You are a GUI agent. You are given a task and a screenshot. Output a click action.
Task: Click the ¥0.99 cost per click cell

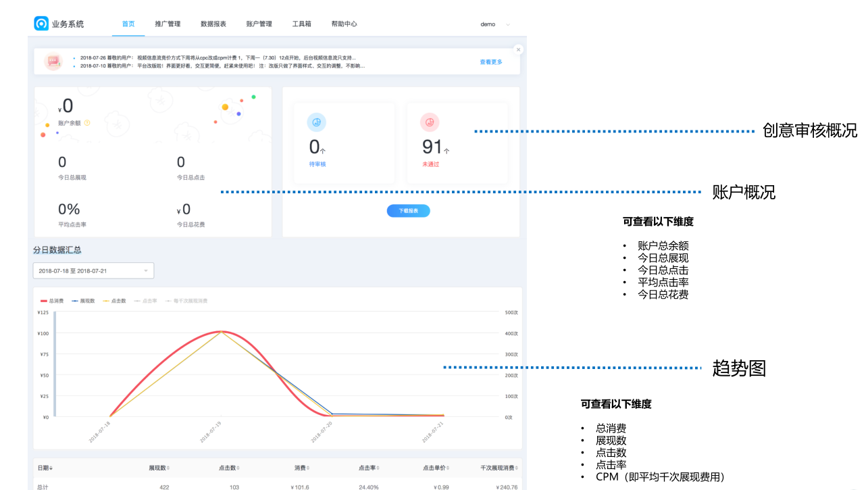442,487
